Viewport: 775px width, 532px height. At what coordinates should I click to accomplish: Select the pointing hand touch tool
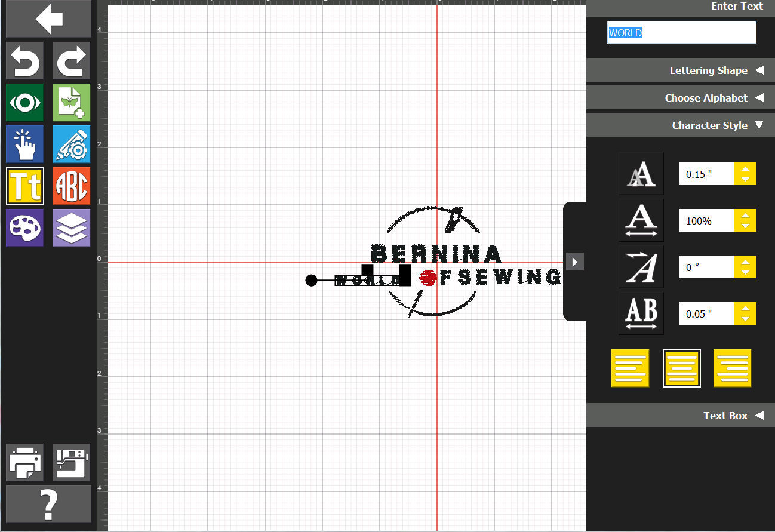click(x=25, y=144)
